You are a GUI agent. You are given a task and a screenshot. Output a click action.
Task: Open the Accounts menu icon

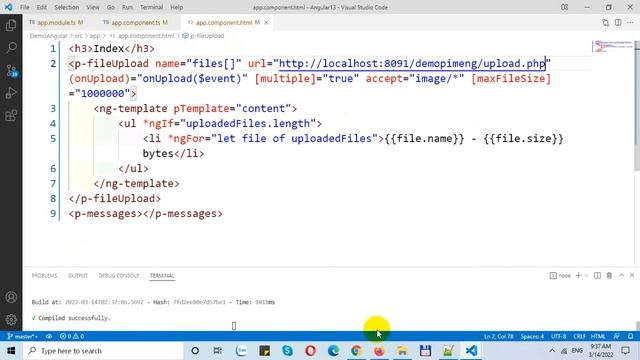pyautogui.click(x=11, y=297)
